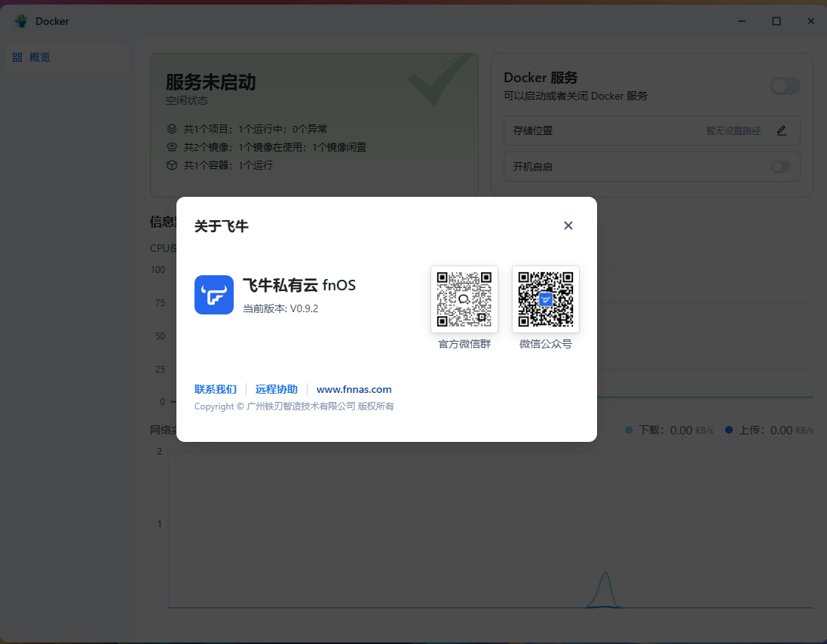Visit www.fnnas.com link

[x=354, y=389]
